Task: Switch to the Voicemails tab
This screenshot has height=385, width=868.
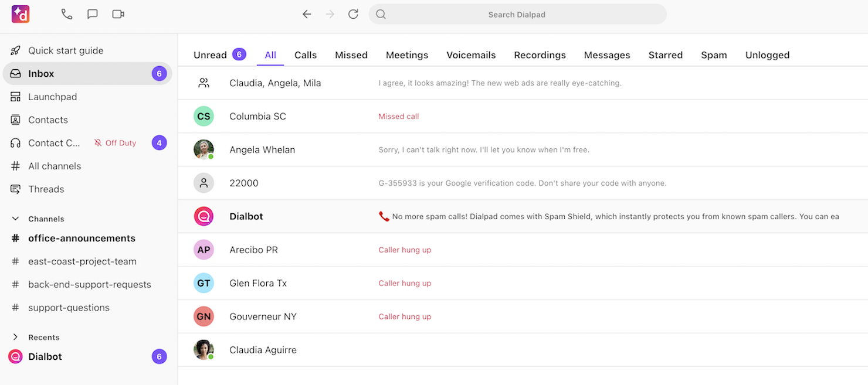Action: pyautogui.click(x=471, y=54)
